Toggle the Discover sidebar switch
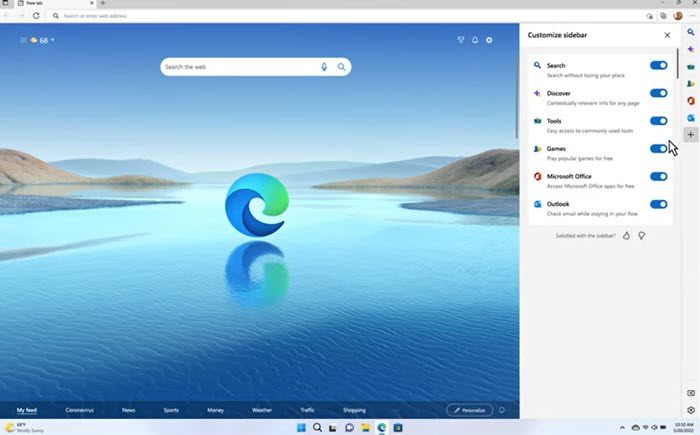This screenshot has width=700, height=435. (658, 93)
